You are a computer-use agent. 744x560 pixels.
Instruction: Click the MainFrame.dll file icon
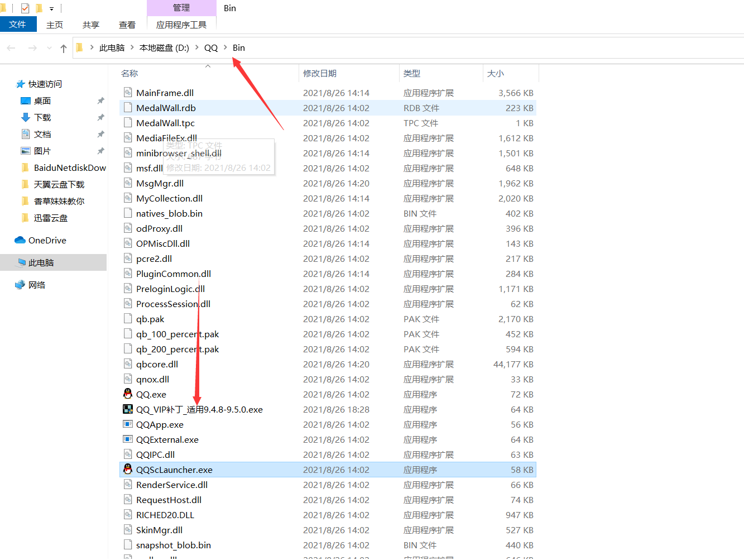128,92
